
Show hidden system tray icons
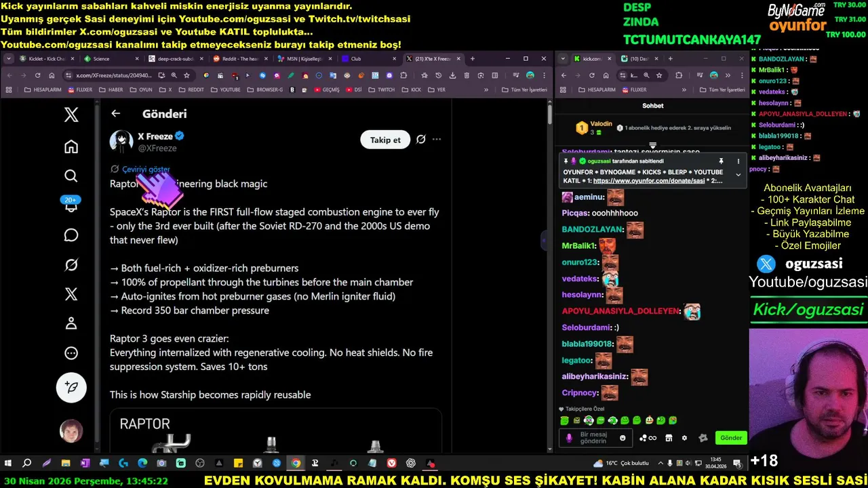(660, 464)
